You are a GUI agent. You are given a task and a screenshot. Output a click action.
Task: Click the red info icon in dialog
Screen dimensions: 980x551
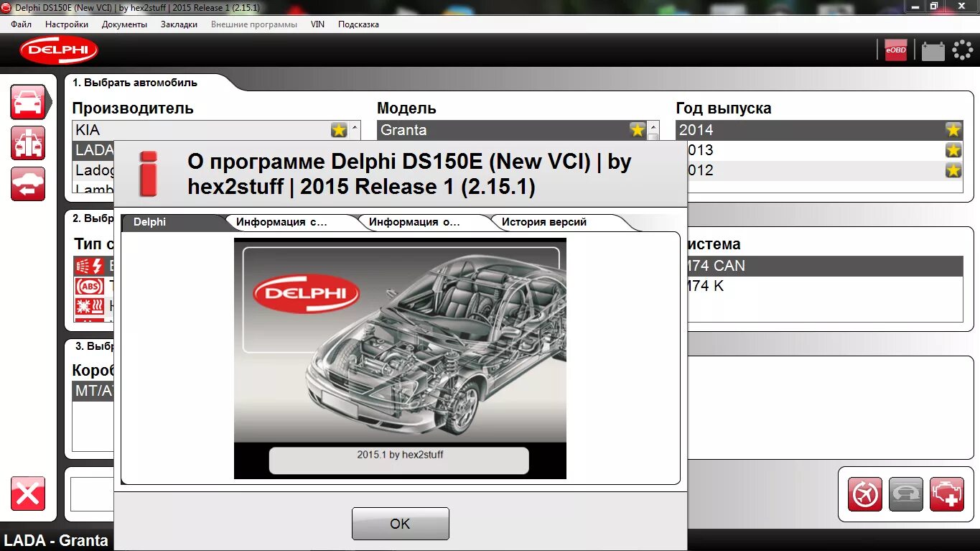coord(148,173)
